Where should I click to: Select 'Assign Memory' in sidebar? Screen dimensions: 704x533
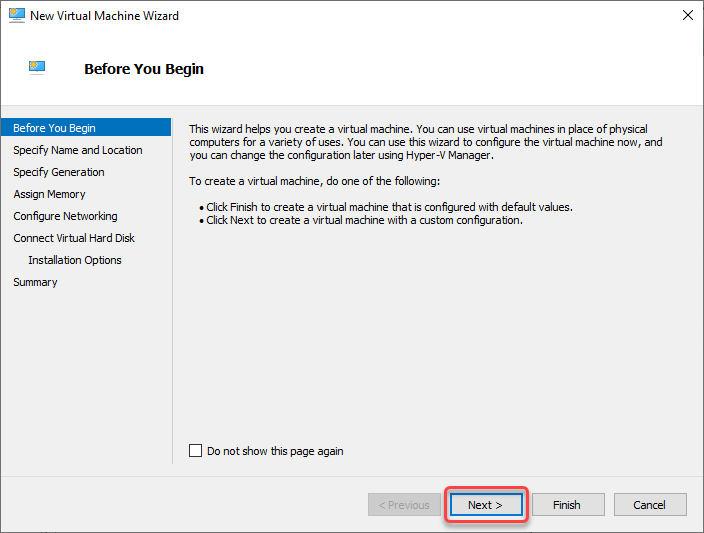click(49, 194)
